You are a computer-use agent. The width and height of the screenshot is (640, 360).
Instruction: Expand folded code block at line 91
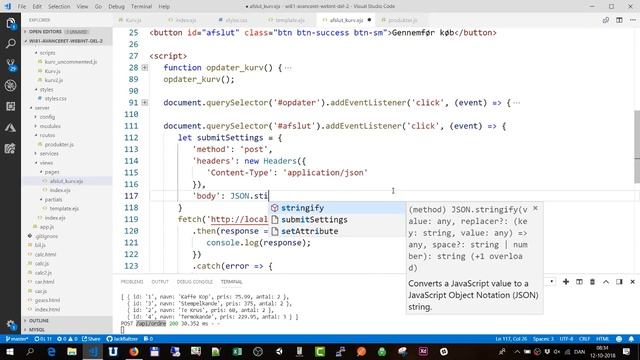[x=144, y=103]
